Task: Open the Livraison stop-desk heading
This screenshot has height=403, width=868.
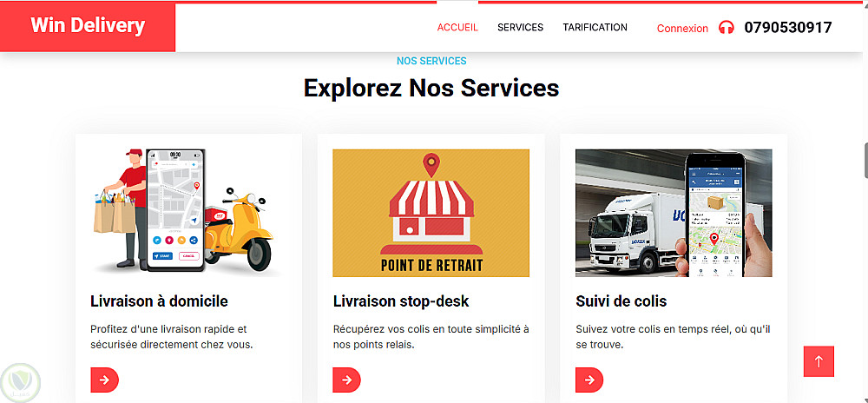Action: 401,301
